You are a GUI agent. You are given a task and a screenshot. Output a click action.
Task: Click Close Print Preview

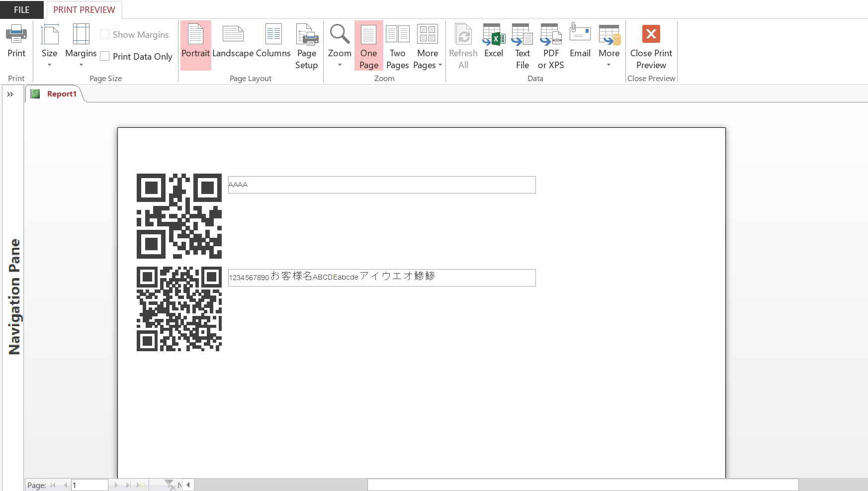(x=651, y=46)
